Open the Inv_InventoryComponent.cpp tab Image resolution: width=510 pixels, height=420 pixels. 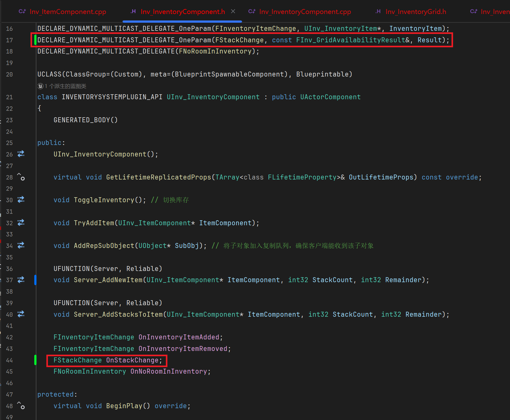pos(305,12)
